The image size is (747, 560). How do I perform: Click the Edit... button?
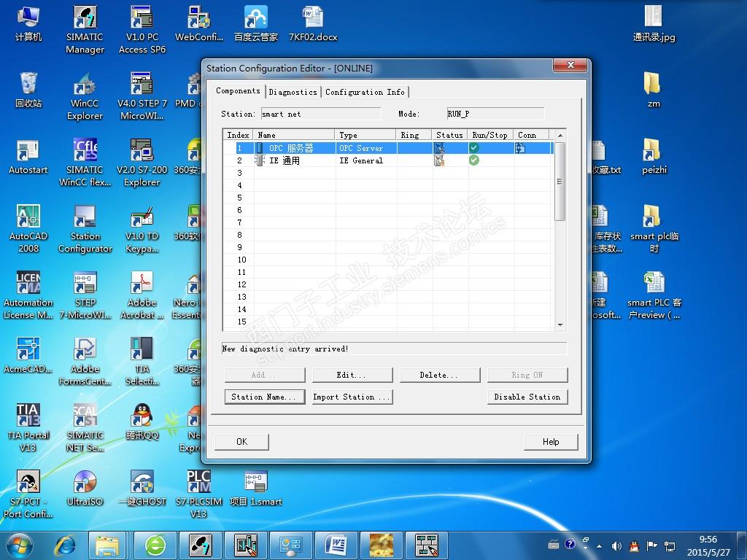coord(352,375)
